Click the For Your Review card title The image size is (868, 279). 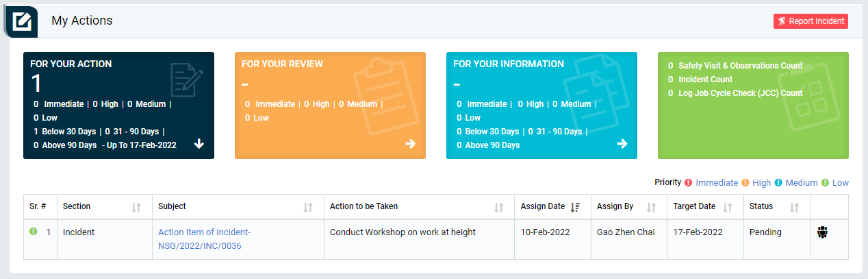coord(282,64)
